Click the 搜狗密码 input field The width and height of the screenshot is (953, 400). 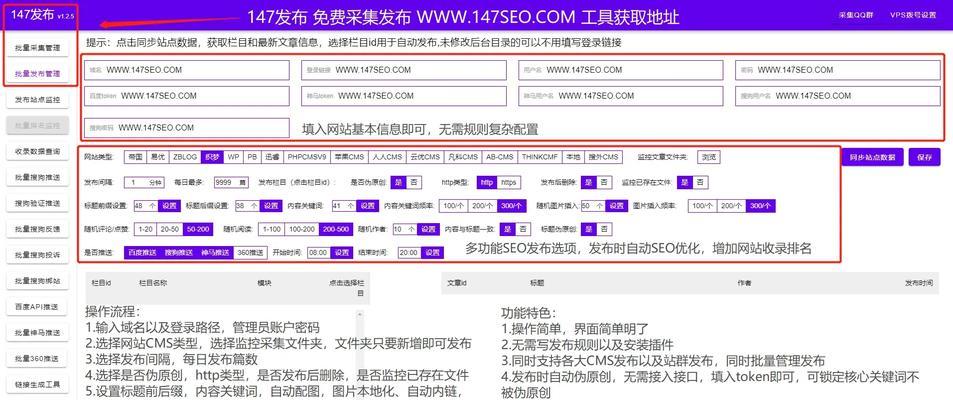(x=187, y=128)
